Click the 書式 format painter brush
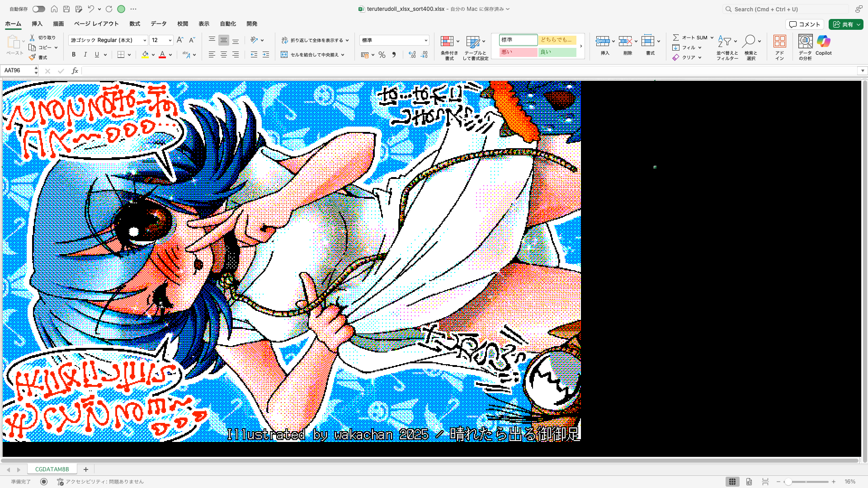The height and width of the screenshot is (488, 868). [38, 57]
